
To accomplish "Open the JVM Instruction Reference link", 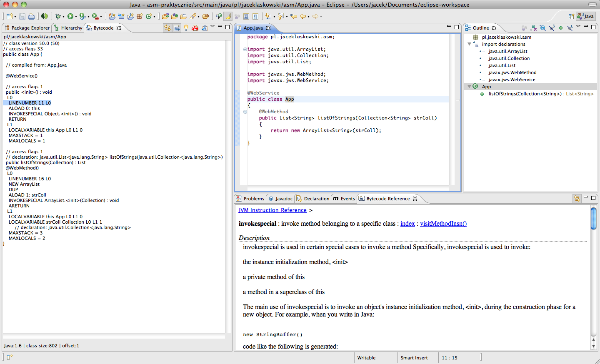I will pos(272,210).
